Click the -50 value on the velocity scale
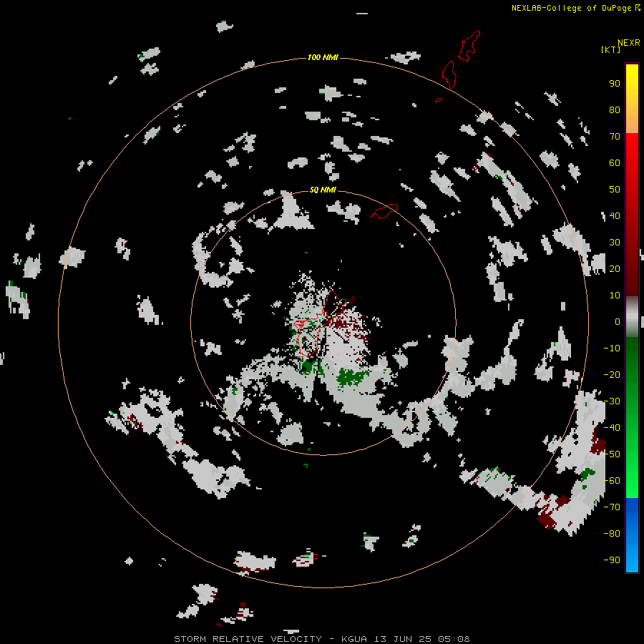 (612, 454)
